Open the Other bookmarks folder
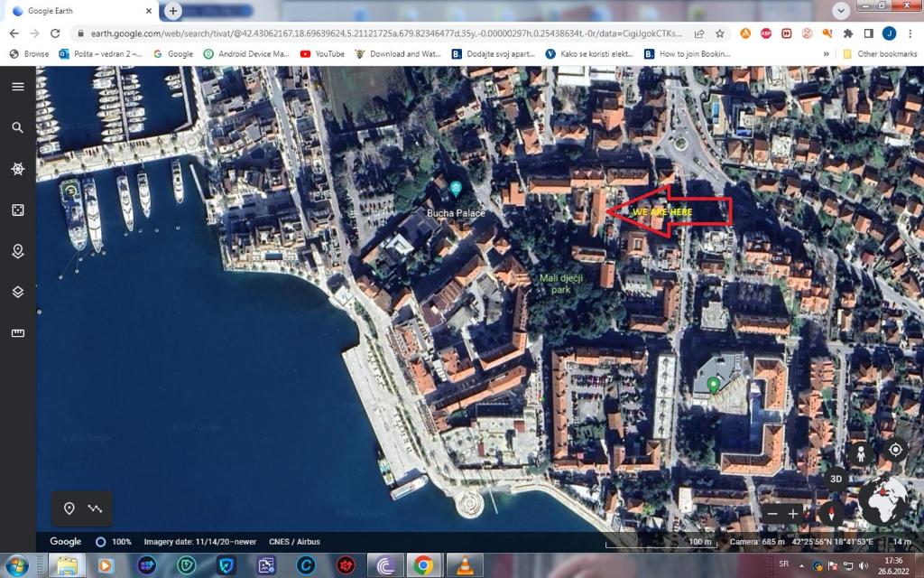 pyautogui.click(x=880, y=54)
